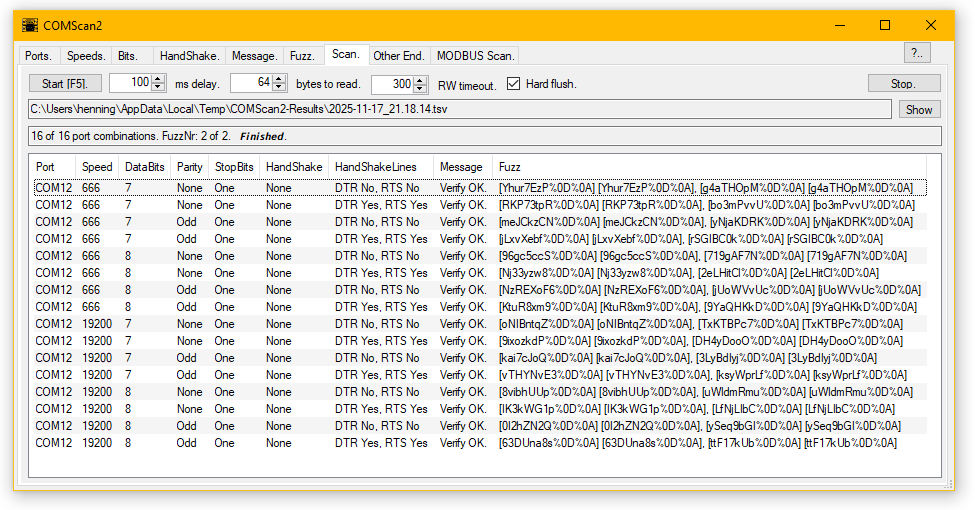Click the Show results file button

(x=919, y=109)
